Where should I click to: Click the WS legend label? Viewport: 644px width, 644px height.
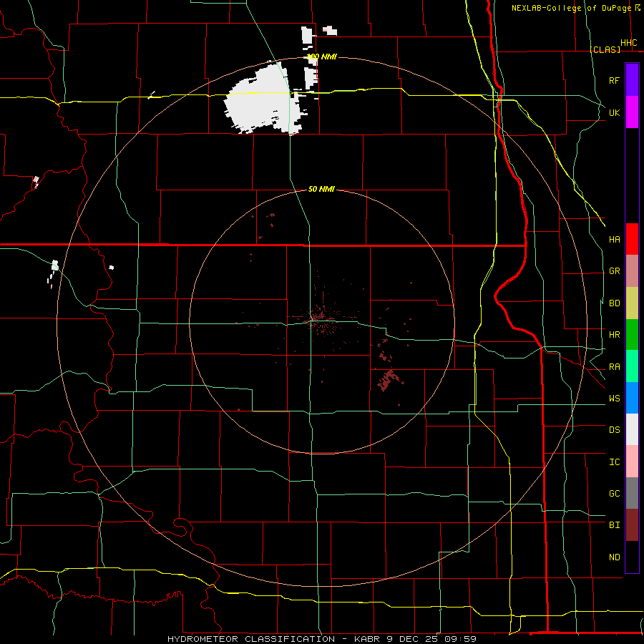[x=614, y=398]
